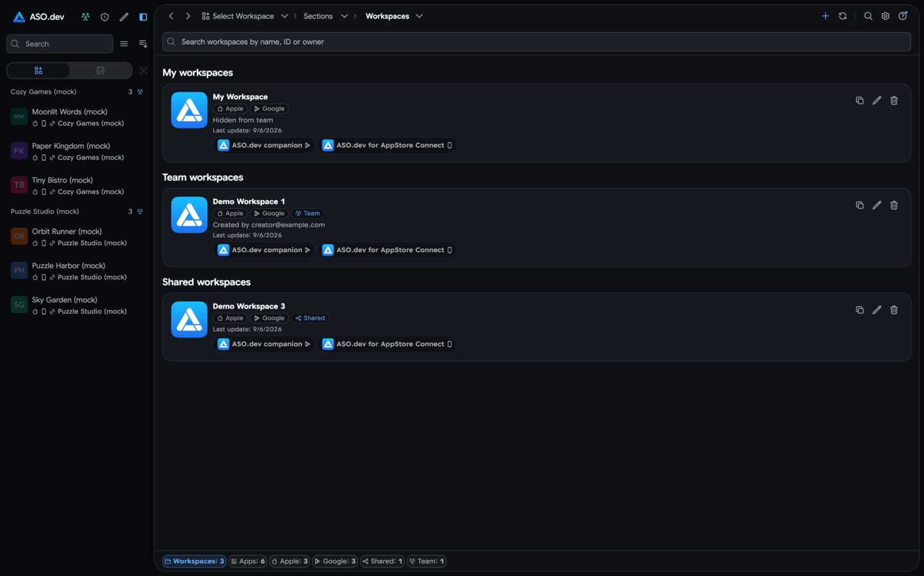The height and width of the screenshot is (576, 924).
Task: Collapse the Cozy Games (mock) group
Action: (77, 92)
